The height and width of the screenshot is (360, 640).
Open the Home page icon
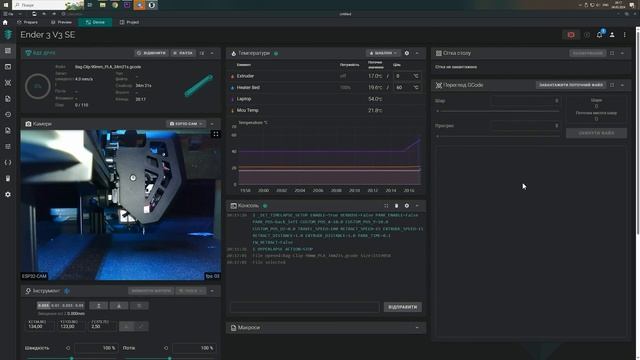point(5,22)
